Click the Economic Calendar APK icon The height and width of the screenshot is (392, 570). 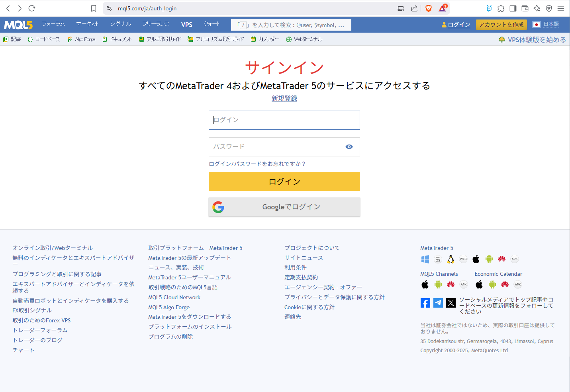point(518,285)
